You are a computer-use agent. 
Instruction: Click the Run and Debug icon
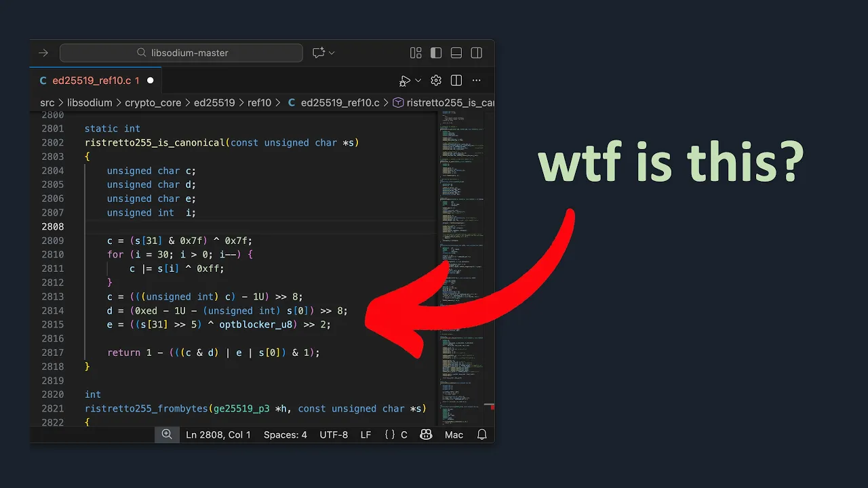[405, 81]
